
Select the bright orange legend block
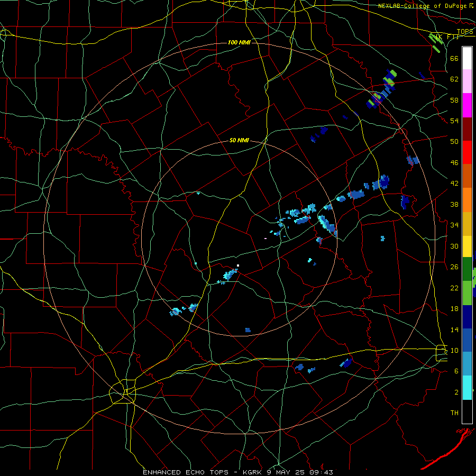click(x=467, y=199)
